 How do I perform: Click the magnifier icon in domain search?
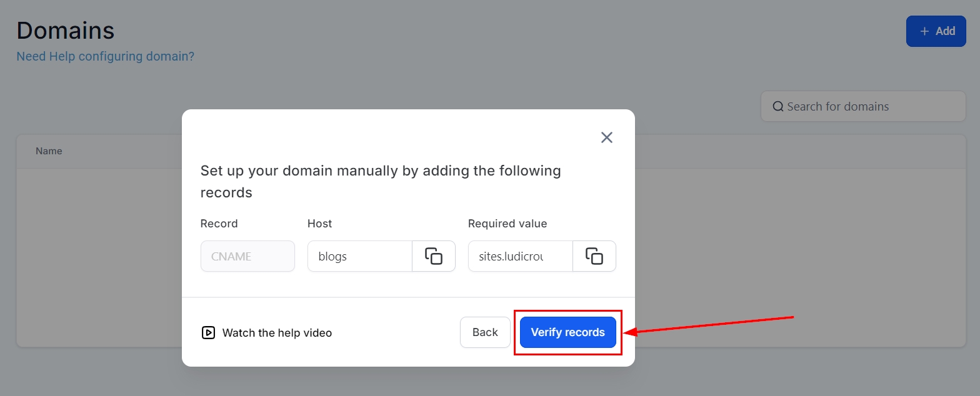pos(778,106)
